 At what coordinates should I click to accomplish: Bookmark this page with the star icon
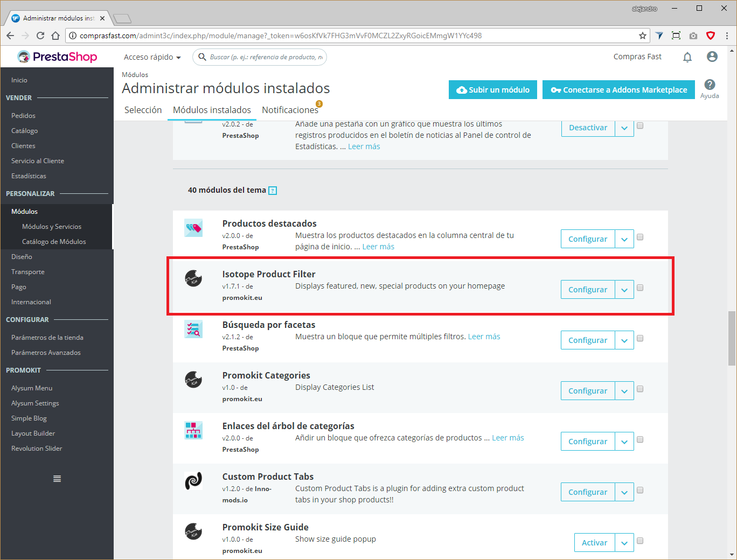(x=643, y=36)
